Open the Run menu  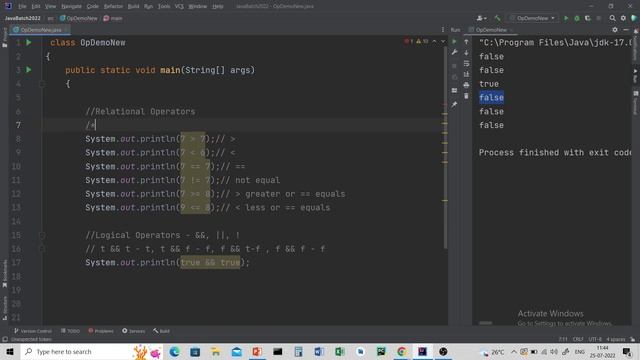coord(148,6)
